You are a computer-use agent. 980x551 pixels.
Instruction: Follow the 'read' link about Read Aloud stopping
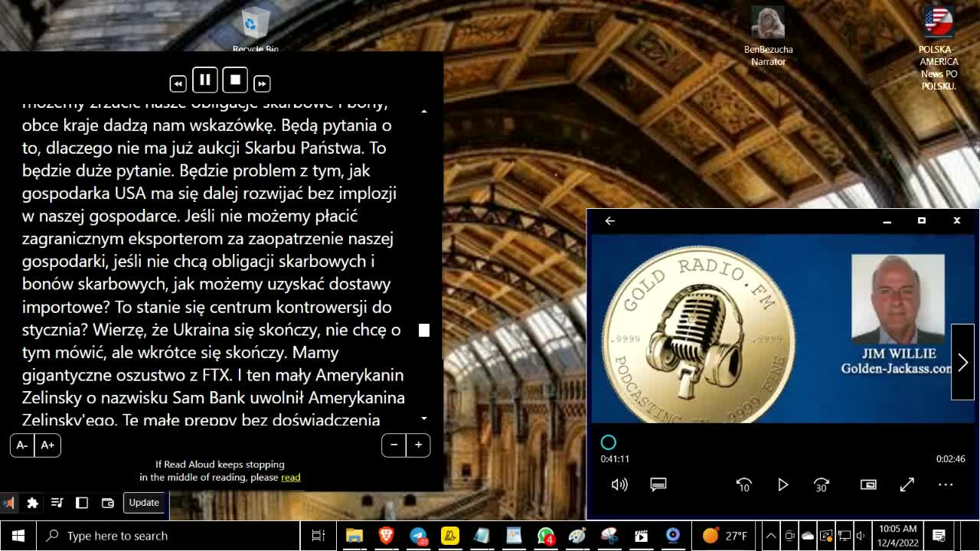pos(291,478)
